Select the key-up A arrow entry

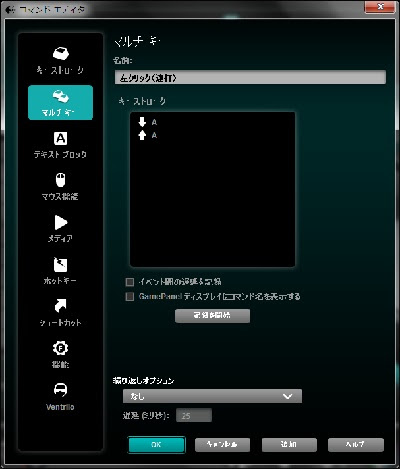(x=148, y=135)
